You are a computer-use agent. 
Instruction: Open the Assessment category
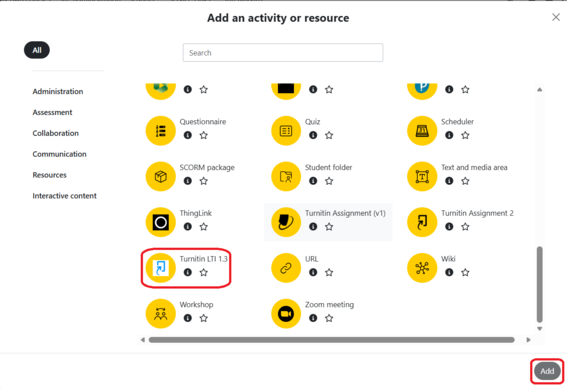point(52,112)
